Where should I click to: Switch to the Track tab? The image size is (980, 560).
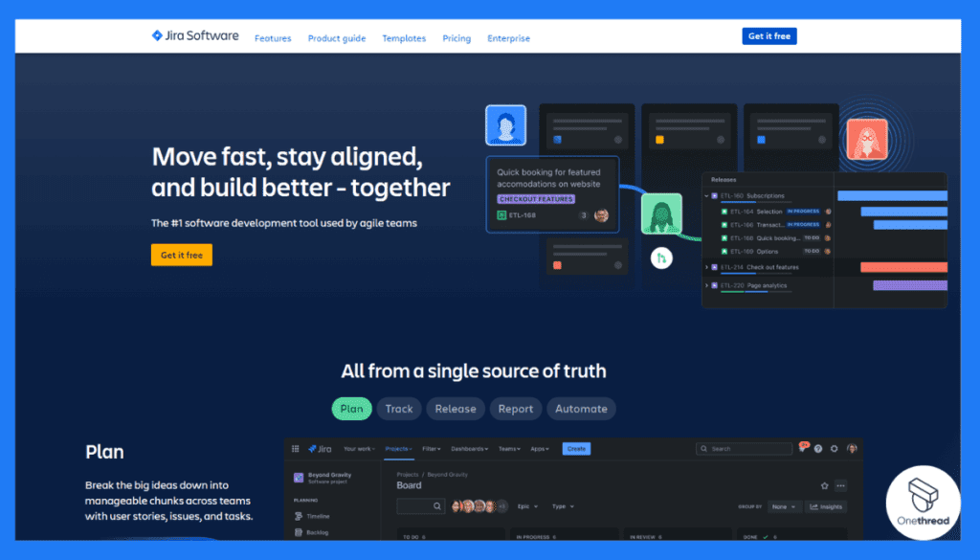point(399,409)
